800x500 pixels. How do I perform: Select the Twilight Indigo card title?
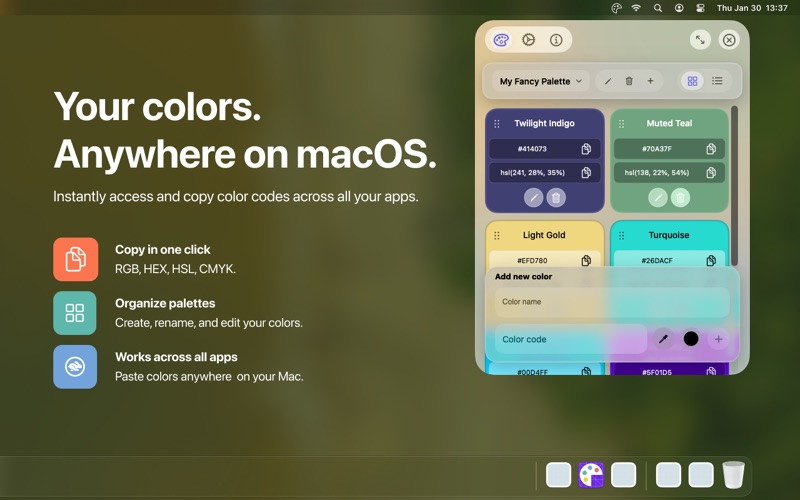[544, 123]
